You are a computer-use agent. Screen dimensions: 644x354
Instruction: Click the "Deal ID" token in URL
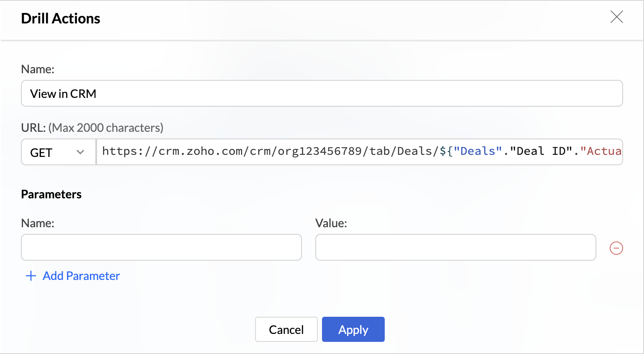[x=541, y=151]
